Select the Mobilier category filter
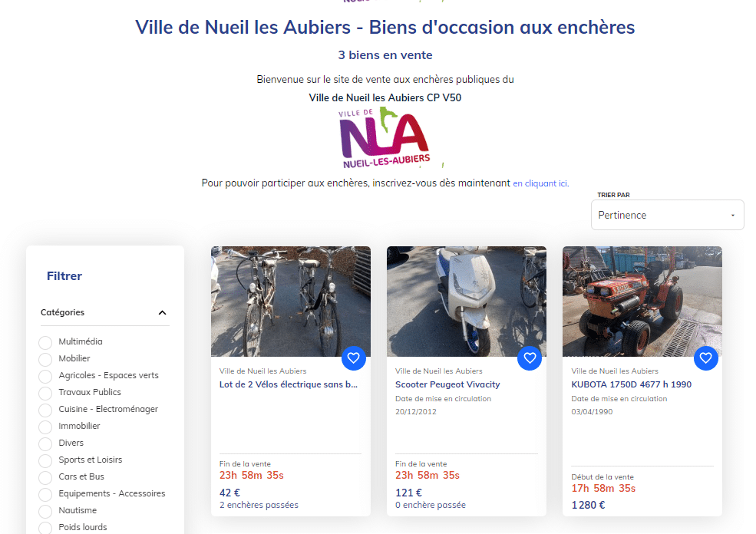The image size is (756, 534). click(46, 359)
